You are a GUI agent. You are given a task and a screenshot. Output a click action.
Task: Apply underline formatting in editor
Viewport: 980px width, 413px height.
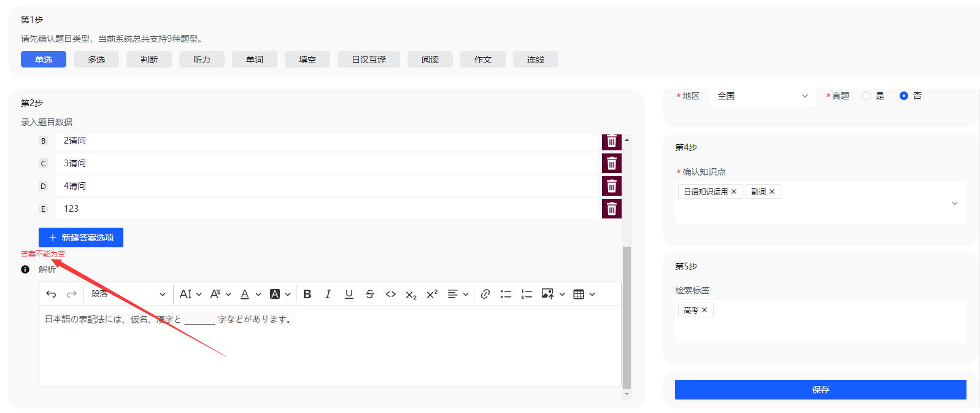(x=349, y=295)
